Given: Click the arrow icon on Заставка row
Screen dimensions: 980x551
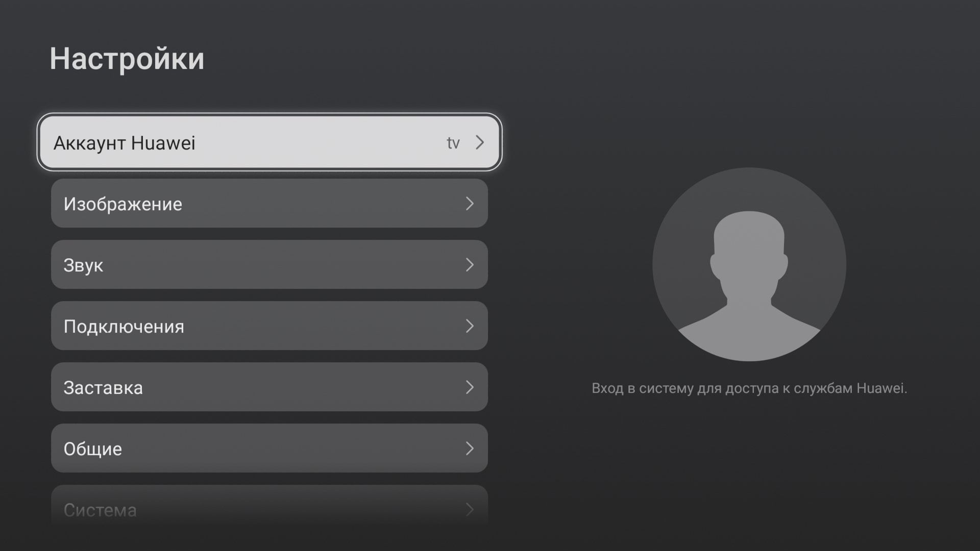Looking at the screenshot, I should 470,387.
